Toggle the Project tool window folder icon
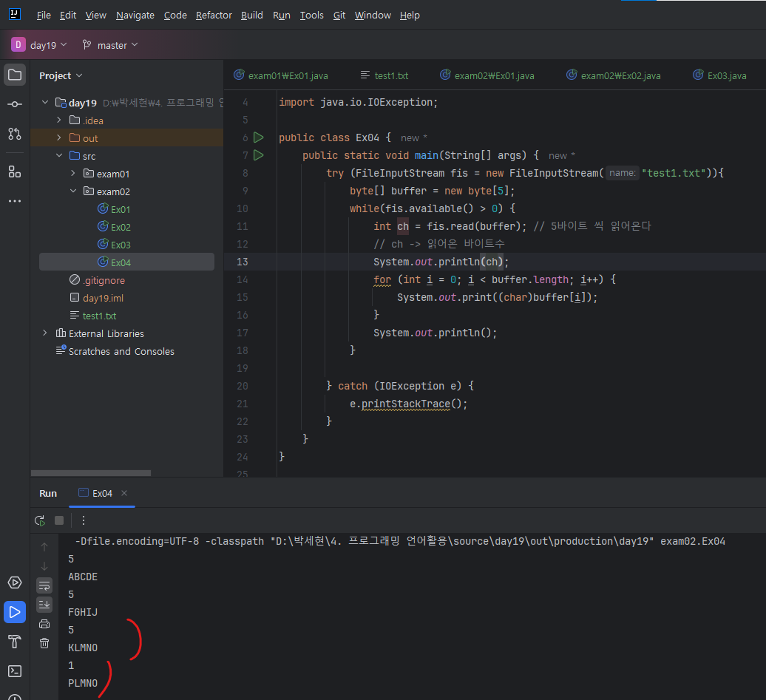This screenshot has width=766, height=700. click(14, 75)
